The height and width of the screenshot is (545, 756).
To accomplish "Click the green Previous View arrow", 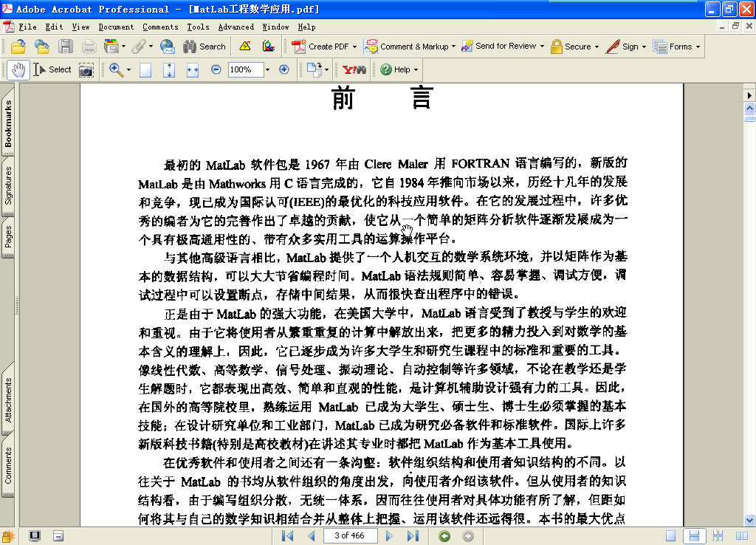I will [x=444, y=536].
